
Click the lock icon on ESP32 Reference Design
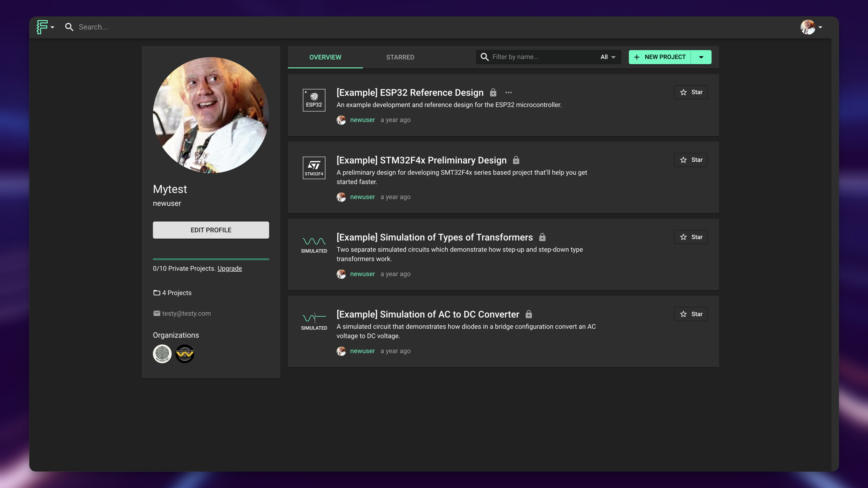click(493, 93)
